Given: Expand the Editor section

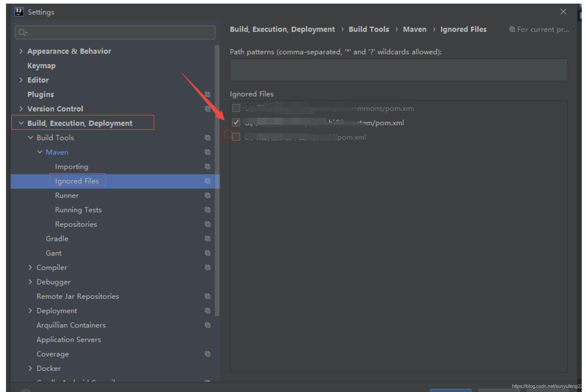Looking at the screenshot, I should (21, 80).
